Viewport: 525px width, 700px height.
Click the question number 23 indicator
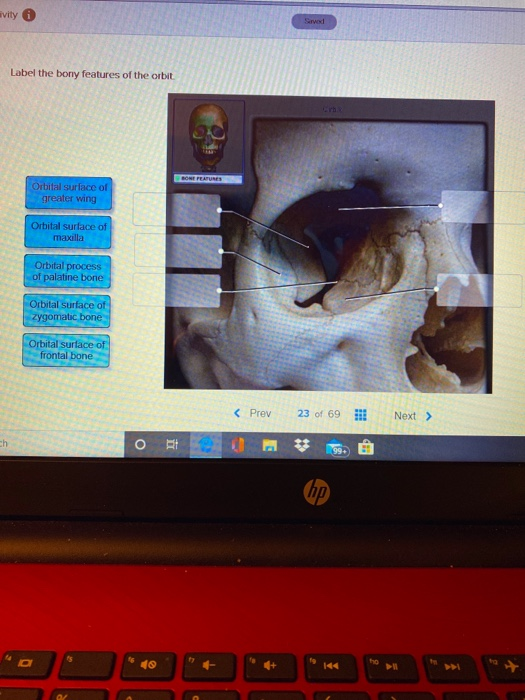(x=303, y=414)
